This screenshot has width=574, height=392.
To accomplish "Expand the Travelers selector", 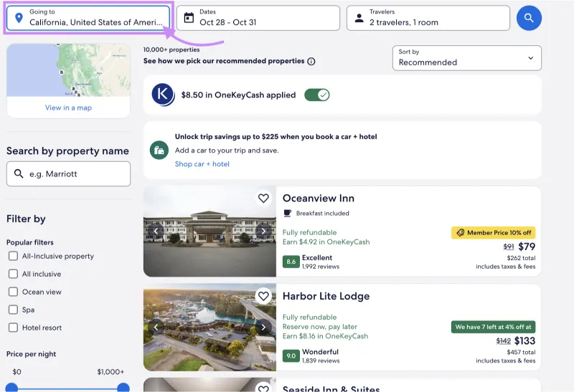I will point(428,18).
